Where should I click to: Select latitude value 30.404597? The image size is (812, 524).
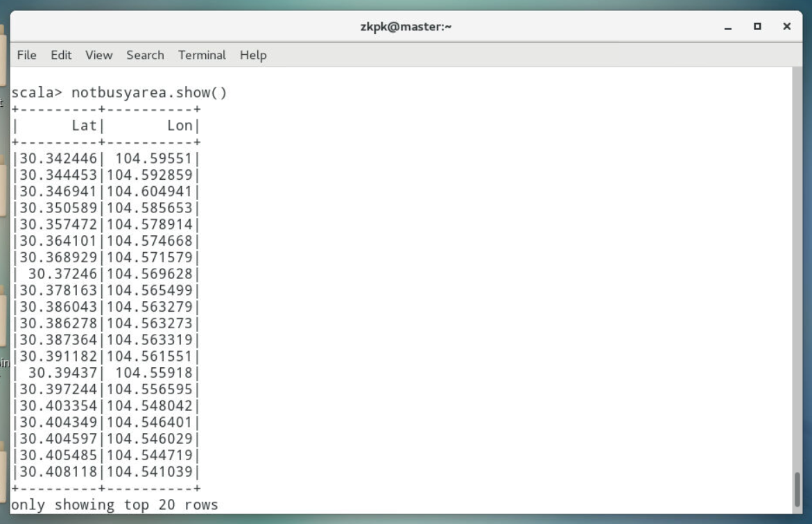58,439
